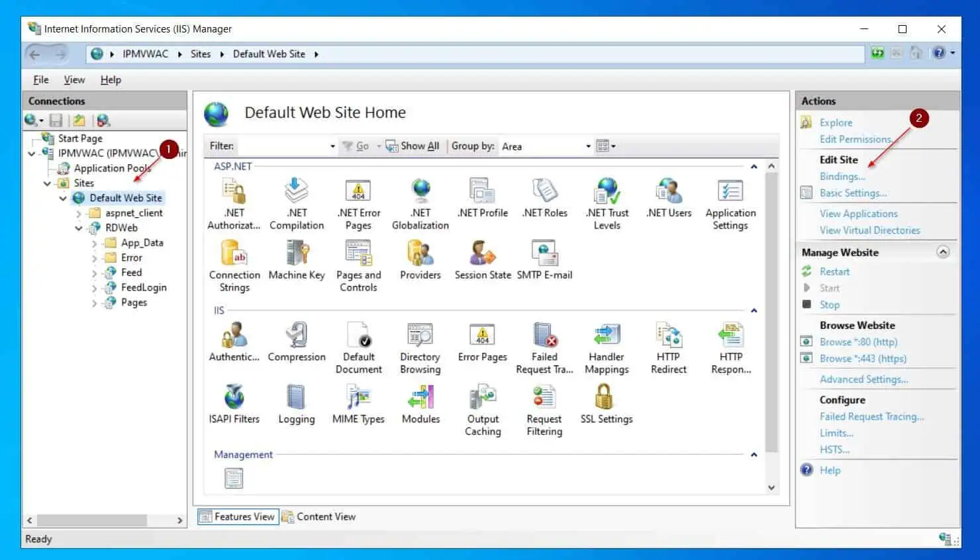Collapse the IIS group section

click(754, 310)
